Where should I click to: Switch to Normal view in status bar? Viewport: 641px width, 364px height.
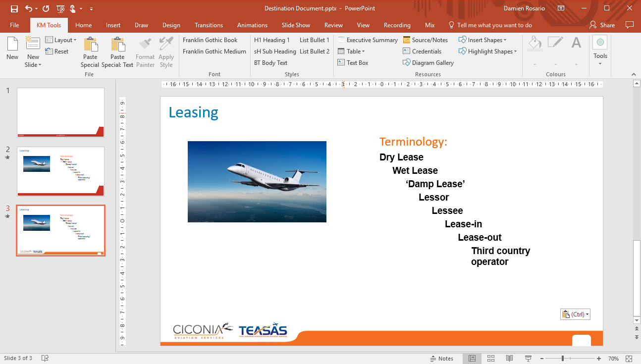[x=472, y=359]
